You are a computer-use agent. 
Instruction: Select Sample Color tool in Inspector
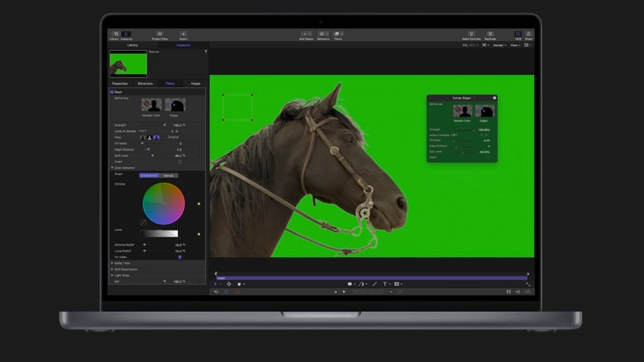(151, 105)
